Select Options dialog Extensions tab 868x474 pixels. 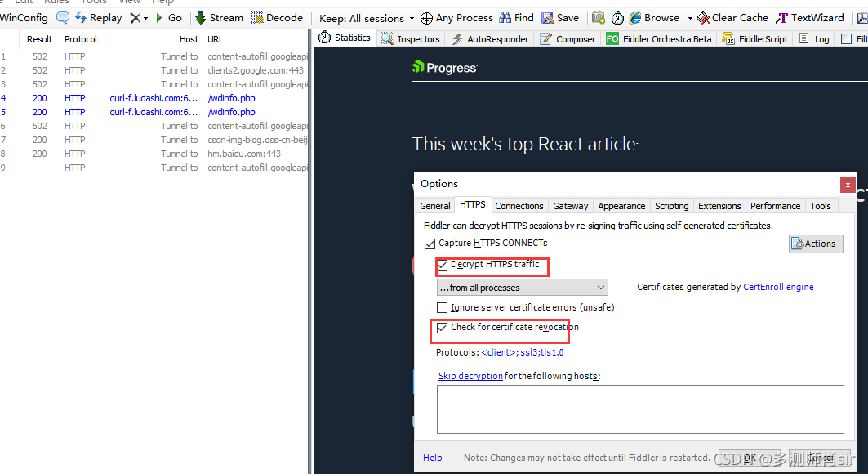[x=719, y=206]
